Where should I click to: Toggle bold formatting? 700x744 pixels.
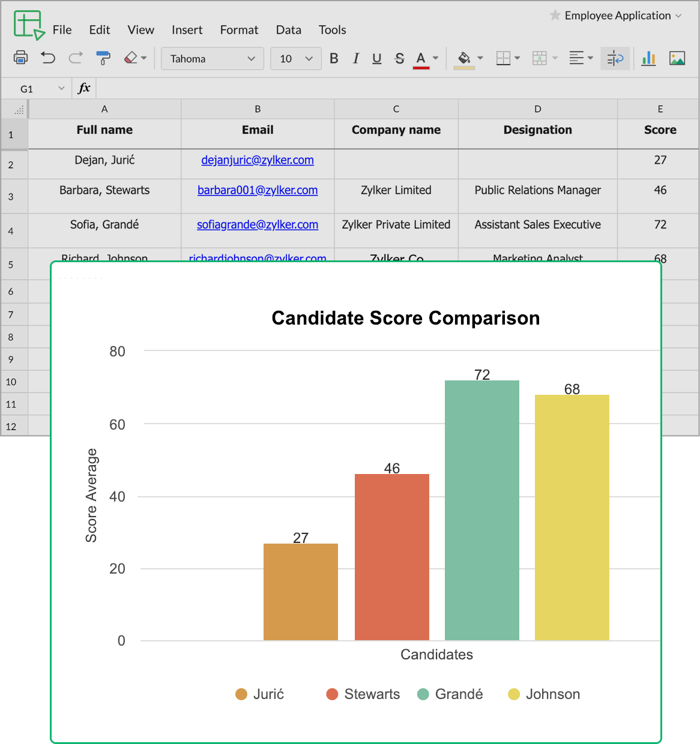pyautogui.click(x=334, y=58)
